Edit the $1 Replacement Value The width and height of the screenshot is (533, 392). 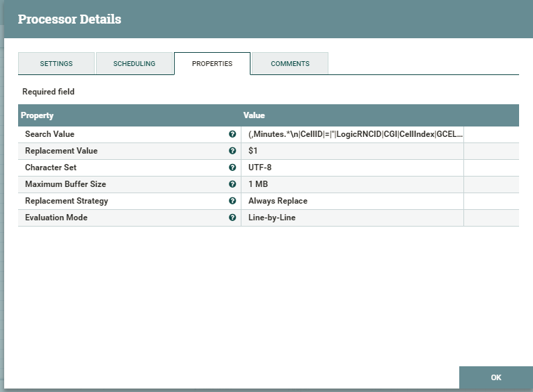(x=351, y=151)
